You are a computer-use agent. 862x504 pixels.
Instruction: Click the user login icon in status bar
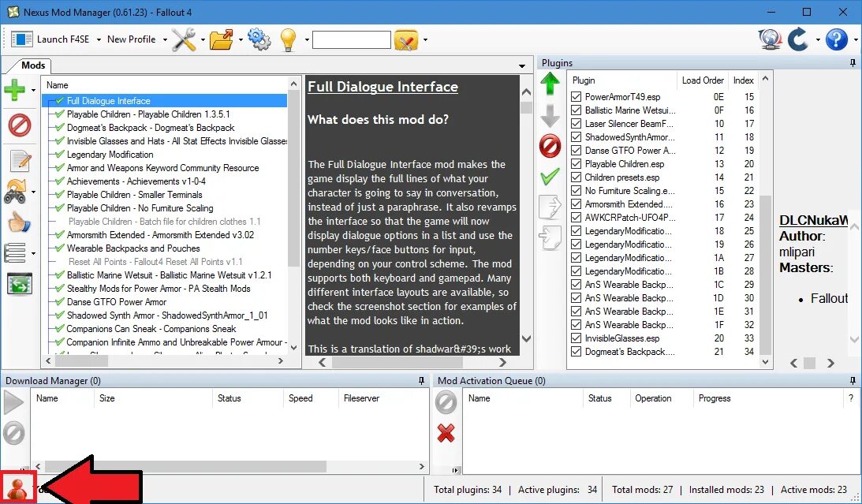(17, 487)
